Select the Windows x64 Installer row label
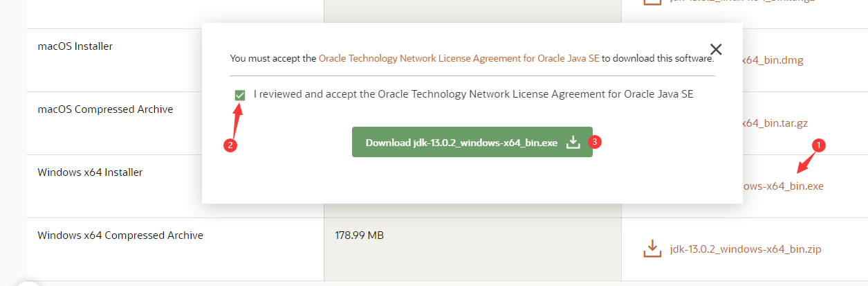868x286 pixels. 90,172
